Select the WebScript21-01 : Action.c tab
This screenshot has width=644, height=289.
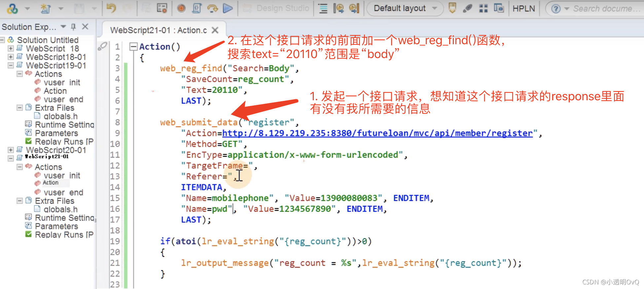pos(159,30)
